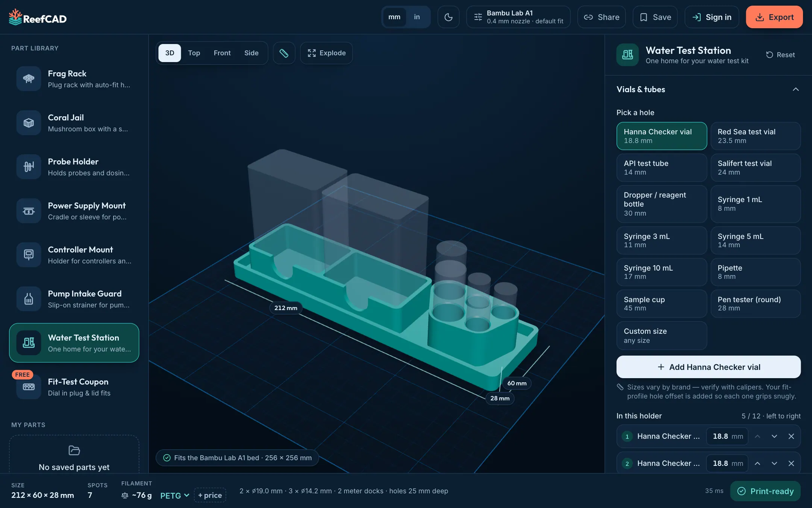The height and width of the screenshot is (508, 812).
Task: Click the measure ruler tool icon
Action: tap(284, 53)
